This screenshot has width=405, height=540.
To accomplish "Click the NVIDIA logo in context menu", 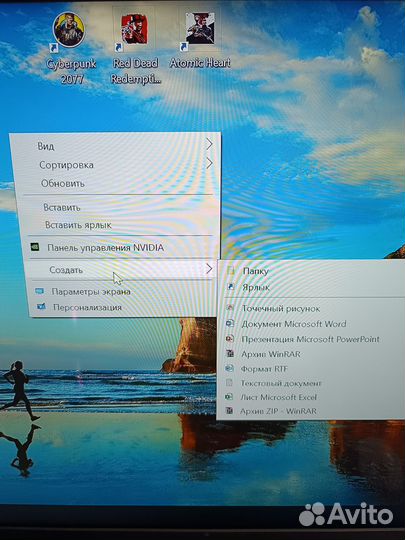I will click(35, 247).
